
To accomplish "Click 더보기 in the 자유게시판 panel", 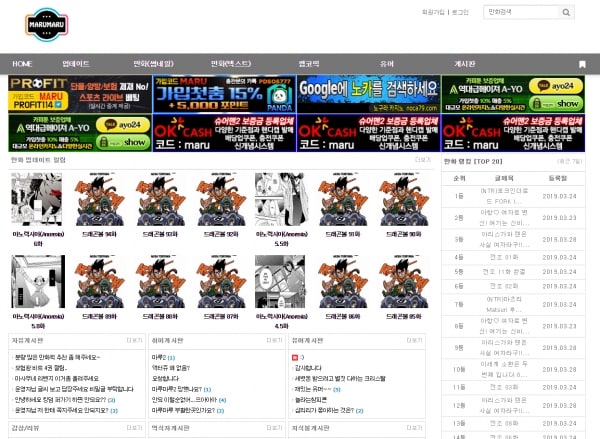I will (134, 340).
